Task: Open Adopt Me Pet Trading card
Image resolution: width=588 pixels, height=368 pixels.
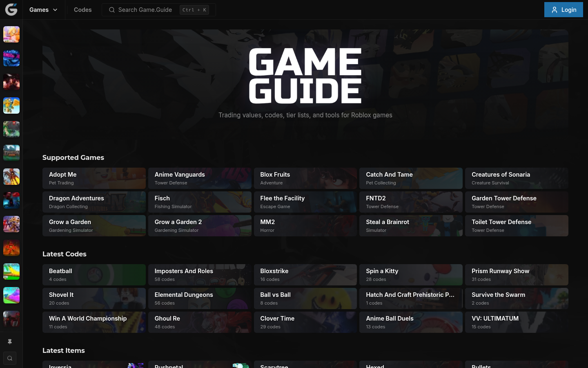Action: point(94,178)
